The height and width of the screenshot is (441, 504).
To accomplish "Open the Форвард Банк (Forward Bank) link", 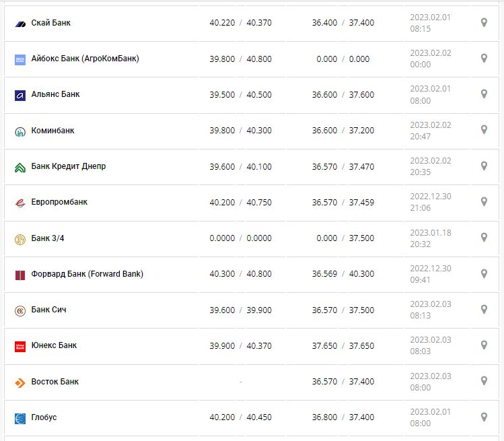I will point(87,274).
